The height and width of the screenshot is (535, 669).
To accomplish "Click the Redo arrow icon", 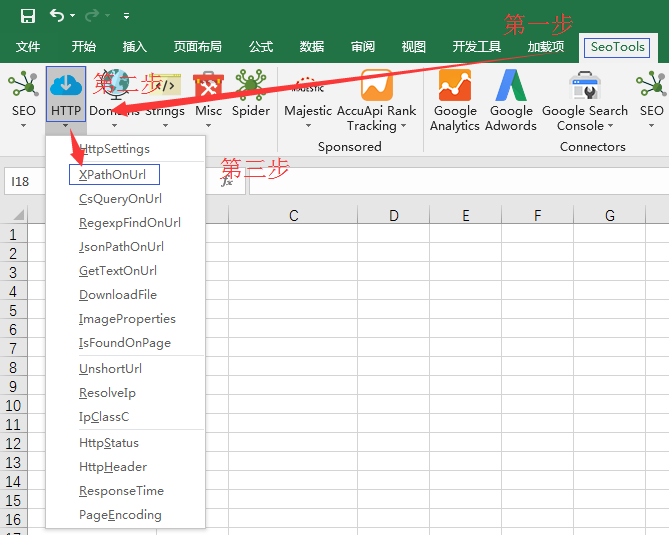I will click(91, 16).
